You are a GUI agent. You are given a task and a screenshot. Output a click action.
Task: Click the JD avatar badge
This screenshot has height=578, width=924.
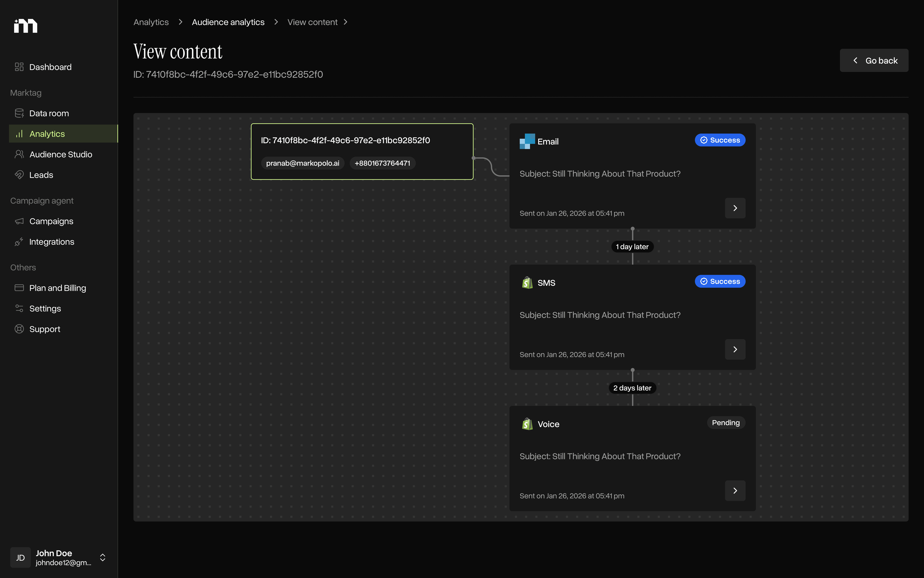[21, 557]
